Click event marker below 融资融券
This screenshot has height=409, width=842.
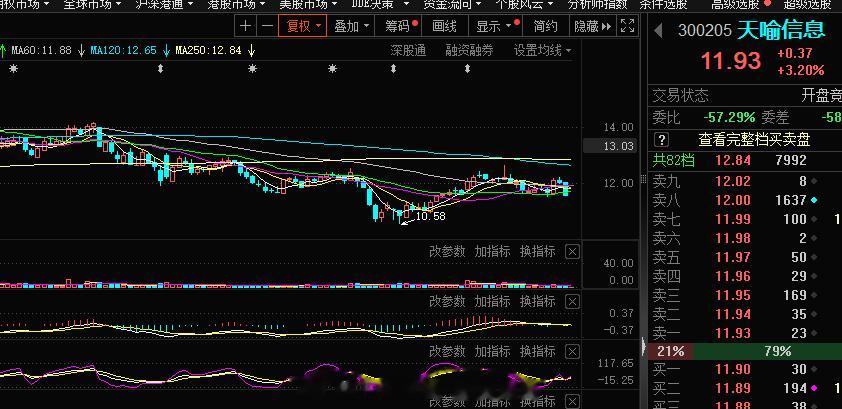467,69
